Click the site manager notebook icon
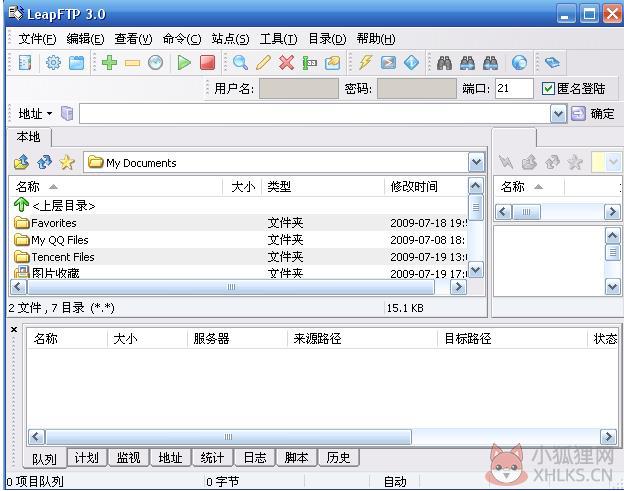This screenshot has width=624, height=491. [25, 63]
